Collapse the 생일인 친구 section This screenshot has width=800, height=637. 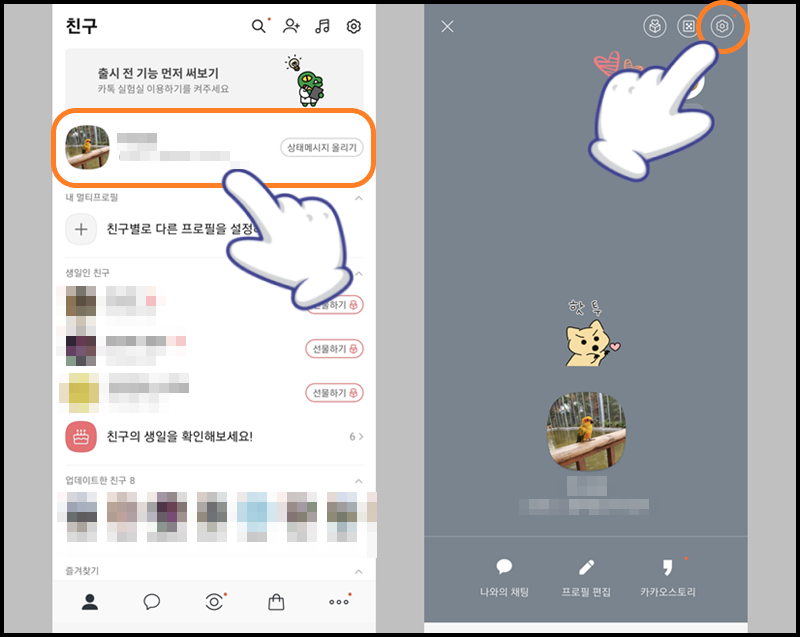tap(359, 273)
